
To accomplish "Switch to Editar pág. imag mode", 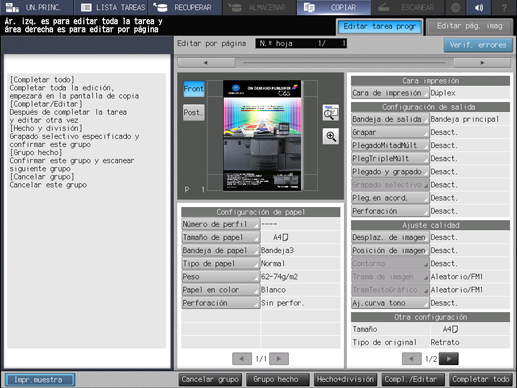I will 469,26.
